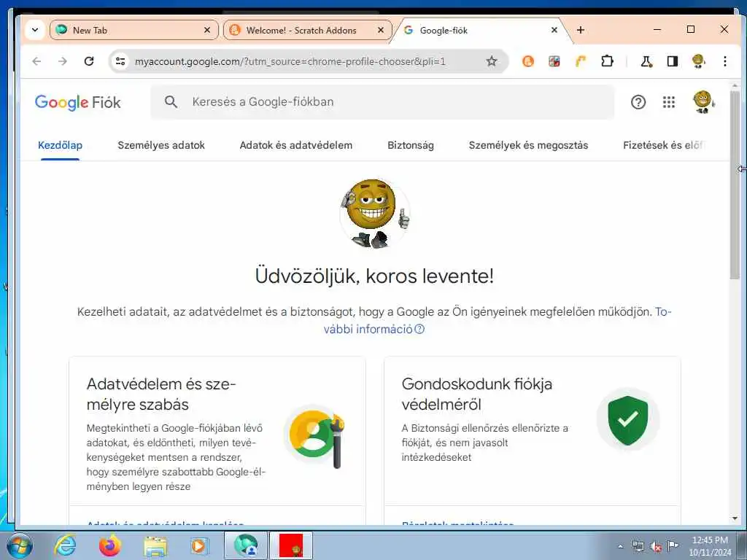Viewport: 747px width, 560px height.
Task: Open the network tray icon
Action: pyautogui.click(x=638, y=546)
